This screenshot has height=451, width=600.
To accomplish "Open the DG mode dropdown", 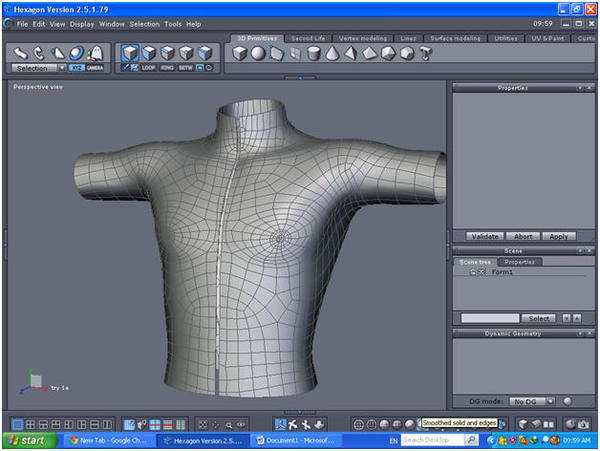I will click(529, 401).
